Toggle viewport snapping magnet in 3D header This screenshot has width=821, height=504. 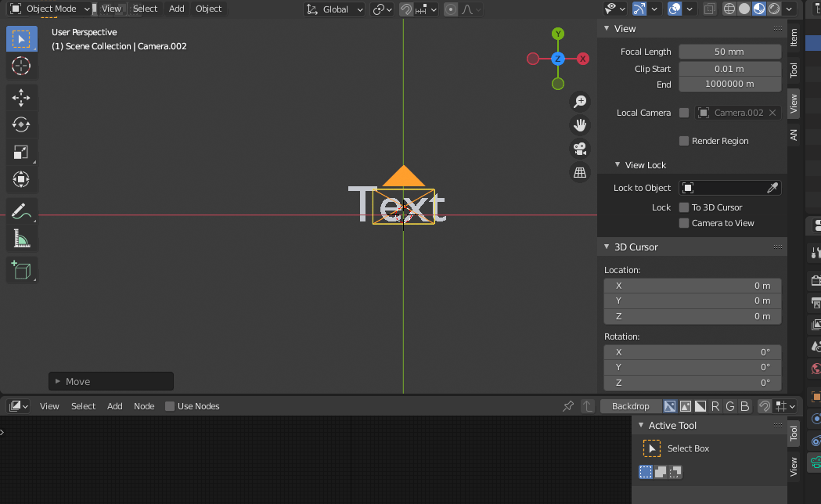(x=405, y=9)
